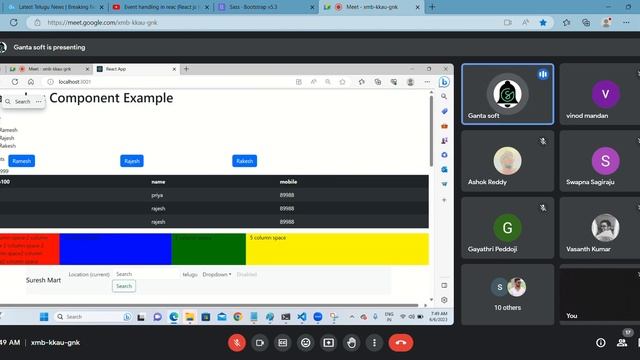Open Microsoft Edge from the shared taskbar
Screen dimensions: 640x360
[174, 317]
